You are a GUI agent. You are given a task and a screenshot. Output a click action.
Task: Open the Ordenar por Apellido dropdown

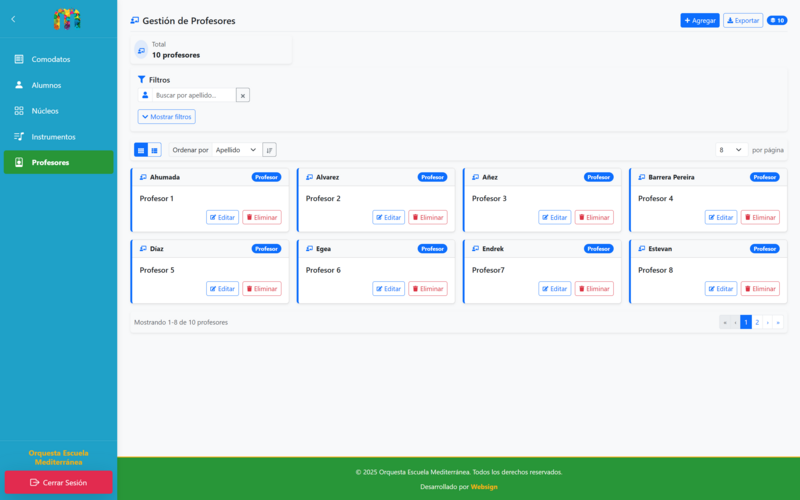pyautogui.click(x=236, y=150)
